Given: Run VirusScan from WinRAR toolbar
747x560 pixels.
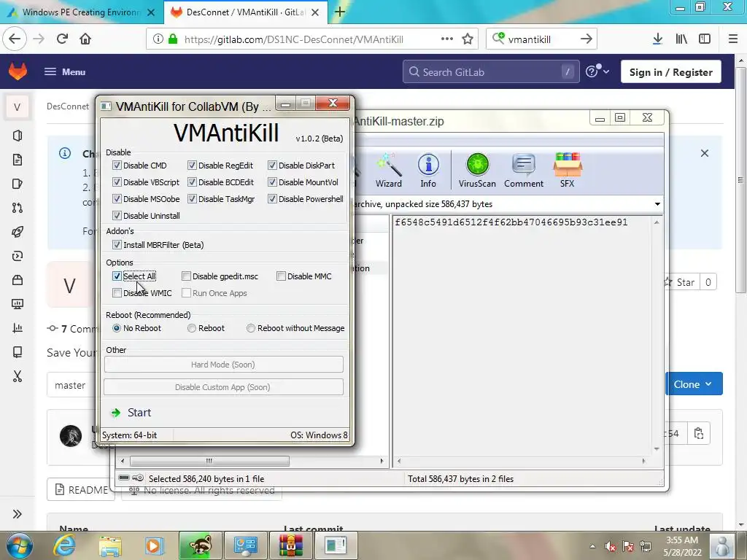Looking at the screenshot, I should [x=477, y=170].
